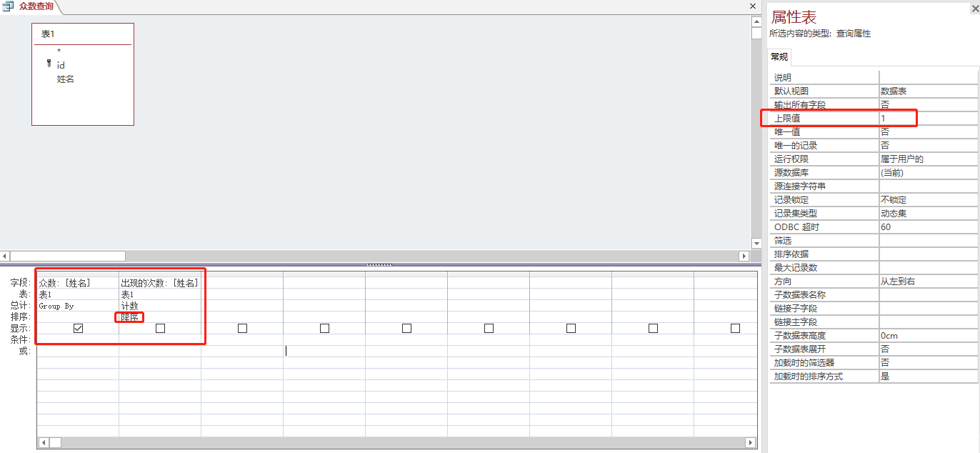The image size is (980, 453).
Task: Click the 上限值 property value field
Action: (x=928, y=118)
